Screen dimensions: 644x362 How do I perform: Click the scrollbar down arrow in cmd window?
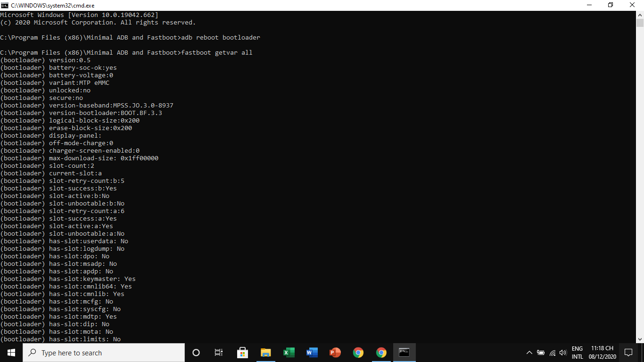[x=640, y=339]
